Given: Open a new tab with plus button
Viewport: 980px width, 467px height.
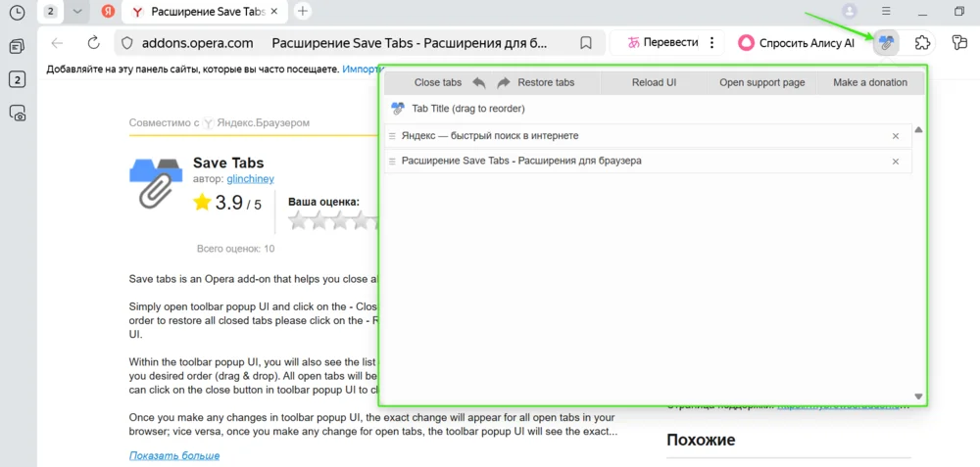Looking at the screenshot, I should pyautogui.click(x=303, y=11).
